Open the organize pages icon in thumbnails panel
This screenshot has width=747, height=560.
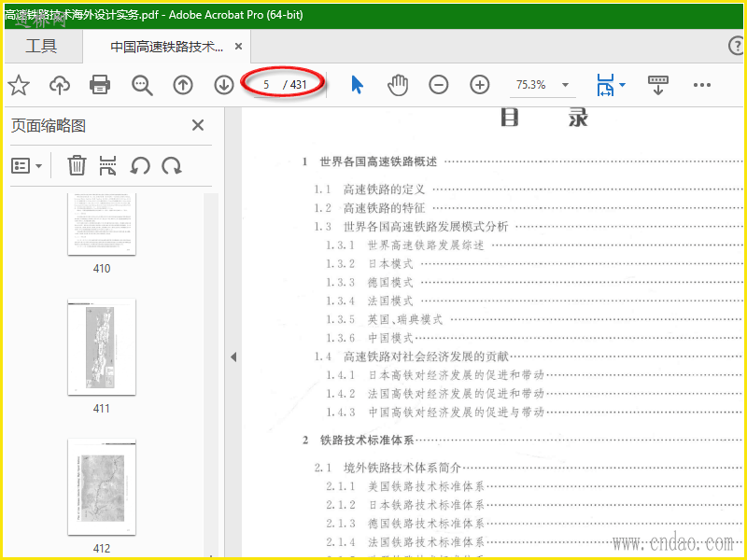[x=107, y=165]
